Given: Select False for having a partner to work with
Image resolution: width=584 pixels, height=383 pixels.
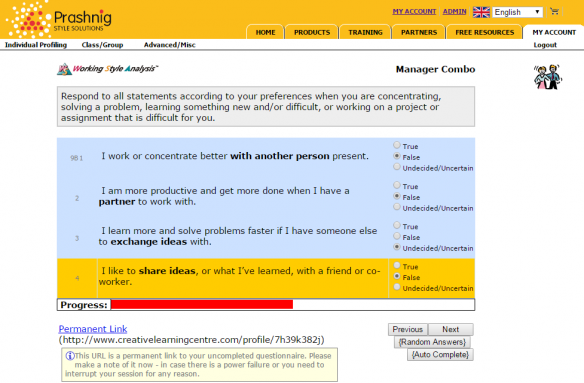Looking at the screenshot, I should pos(397,196).
